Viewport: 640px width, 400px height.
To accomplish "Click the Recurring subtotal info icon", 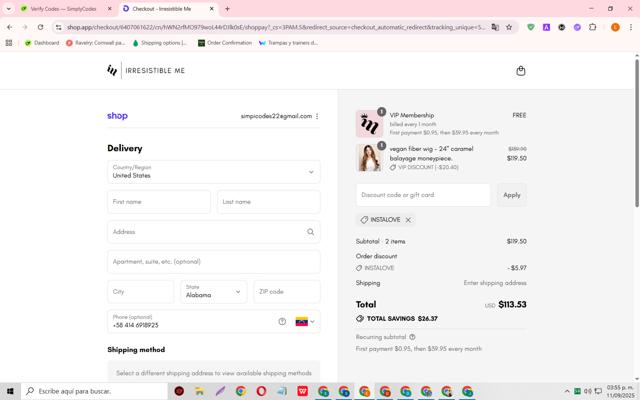I will 412,337.
